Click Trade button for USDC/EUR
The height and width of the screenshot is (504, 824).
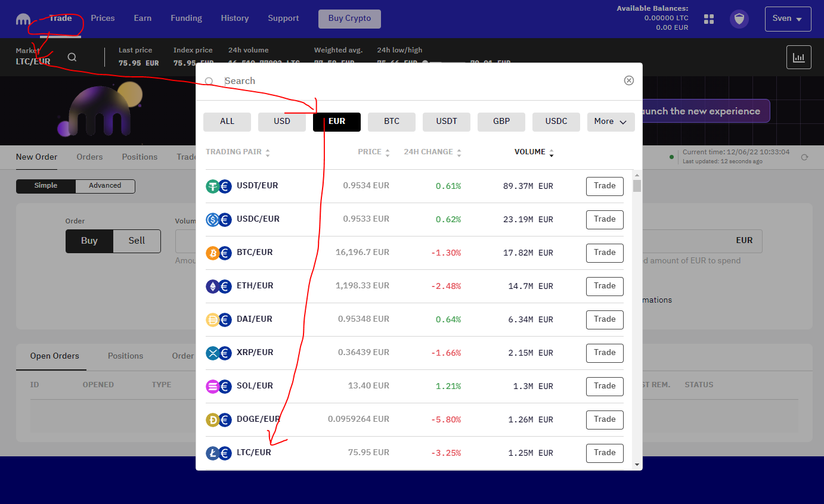tap(605, 219)
